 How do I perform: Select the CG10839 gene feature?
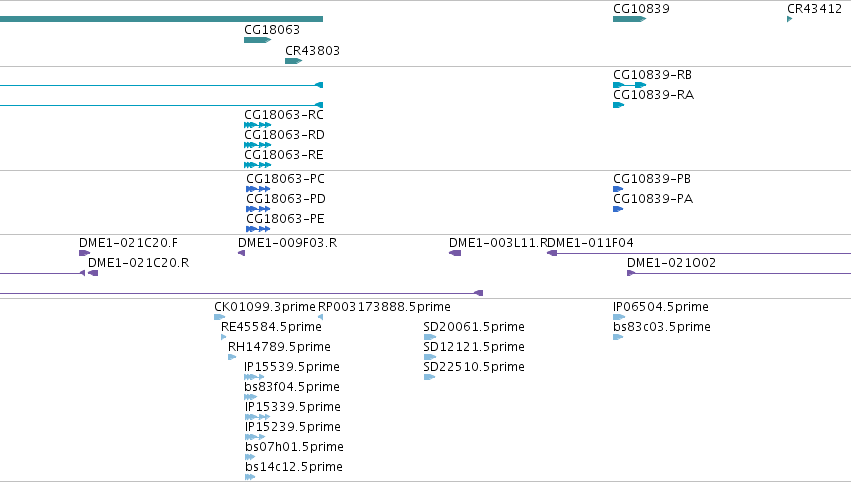pos(629,19)
